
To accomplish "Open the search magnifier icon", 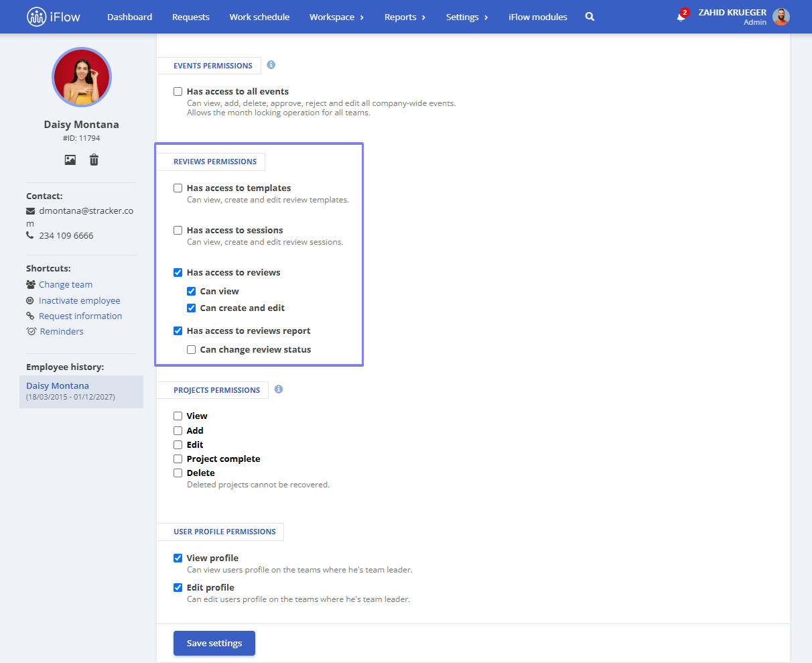I will click(x=590, y=17).
